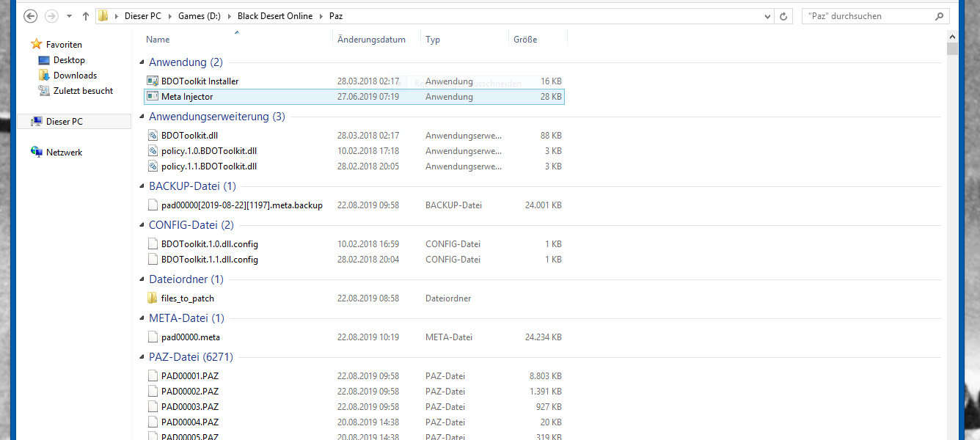Open the address bar history dropdown
980x440 pixels.
767,16
